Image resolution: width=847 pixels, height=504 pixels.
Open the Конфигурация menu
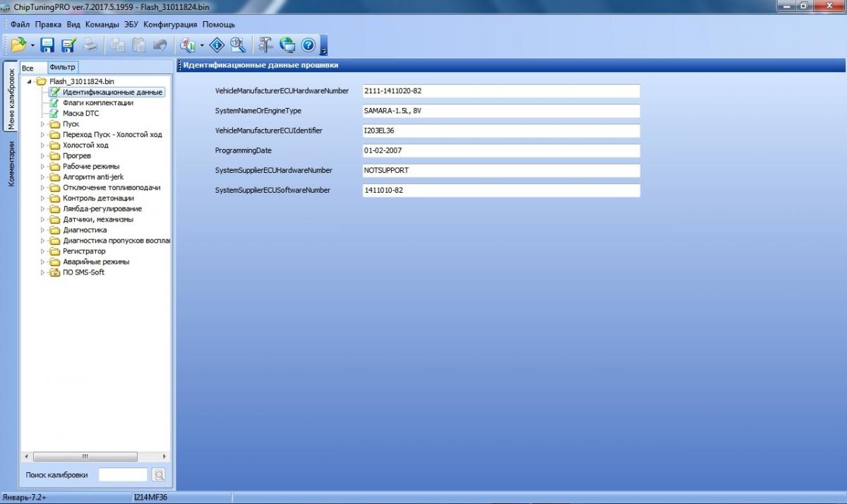[x=170, y=24]
